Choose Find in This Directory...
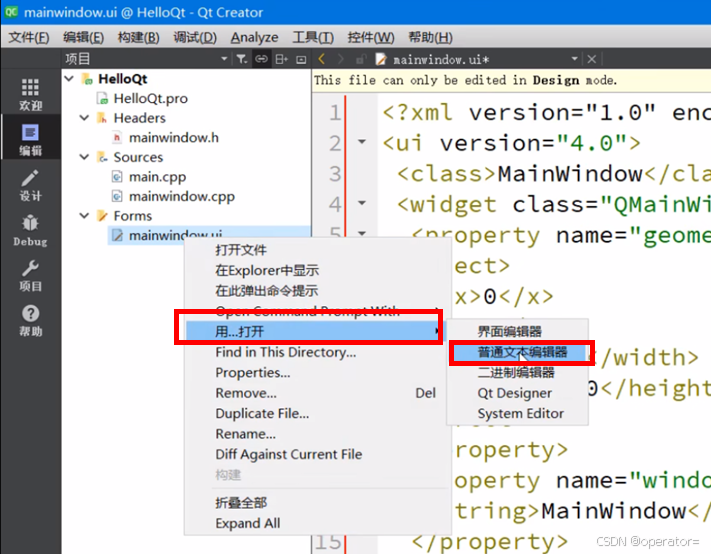Viewport: 711px width, 554px height. pos(286,352)
